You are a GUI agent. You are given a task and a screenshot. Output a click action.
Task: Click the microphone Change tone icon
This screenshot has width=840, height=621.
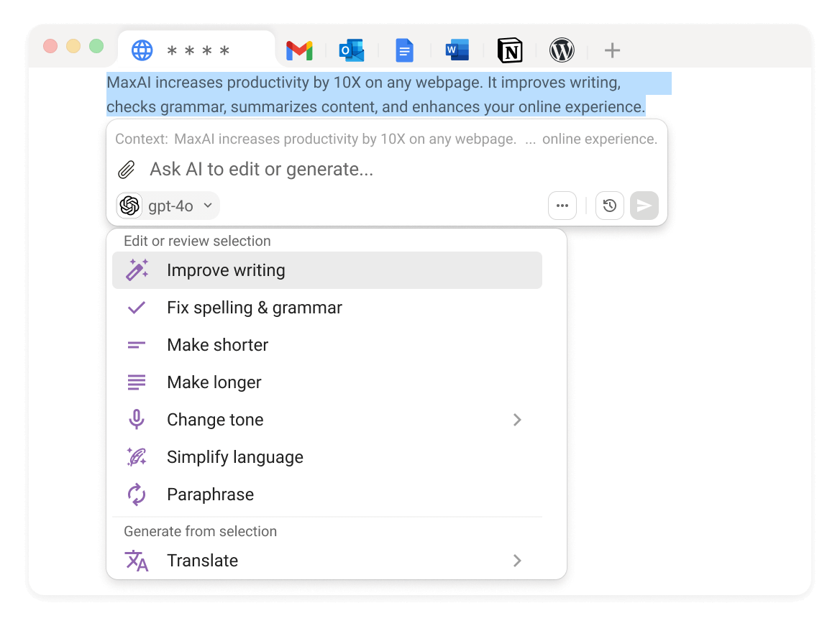click(137, 420)
